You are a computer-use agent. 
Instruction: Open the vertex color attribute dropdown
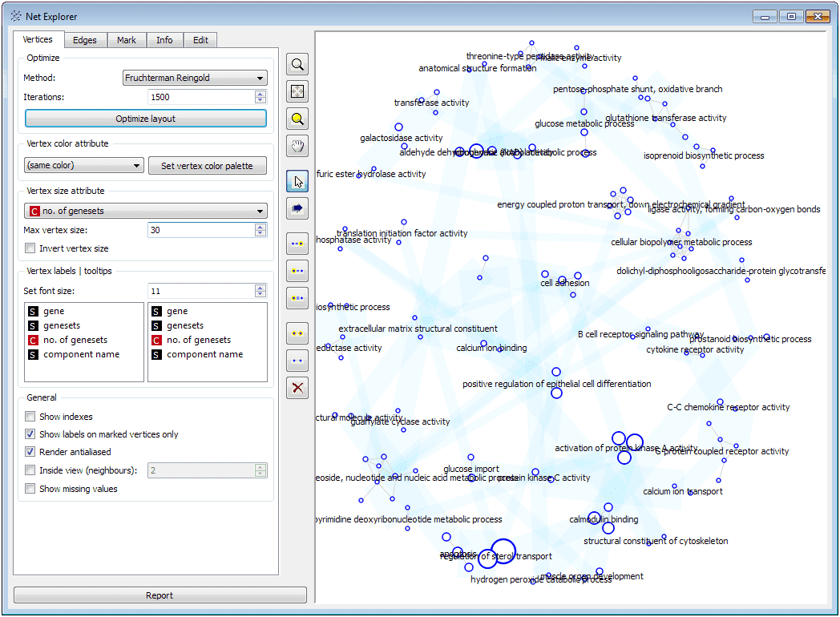(x=83, y=164)
